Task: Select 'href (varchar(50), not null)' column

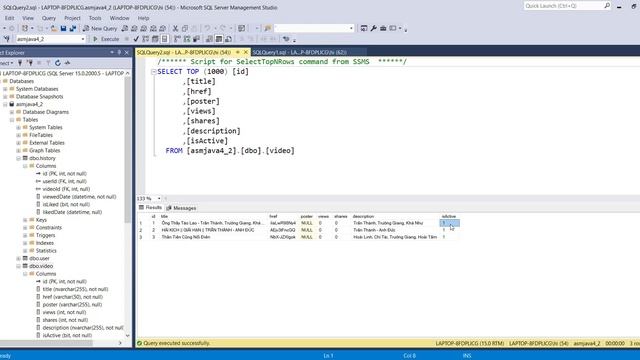Action: pyautogui.click(x=73, y=297)
